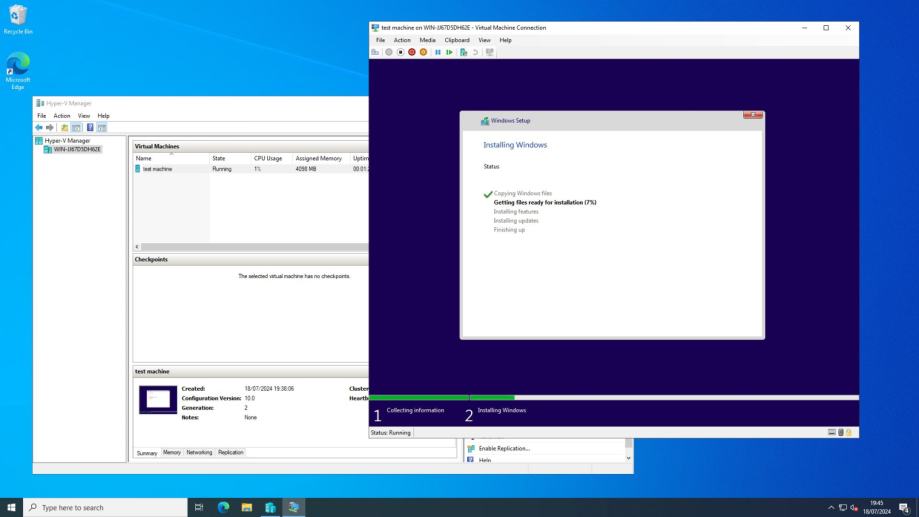Click the Checkpoint toolbar icon

click(x=464, y=52)
